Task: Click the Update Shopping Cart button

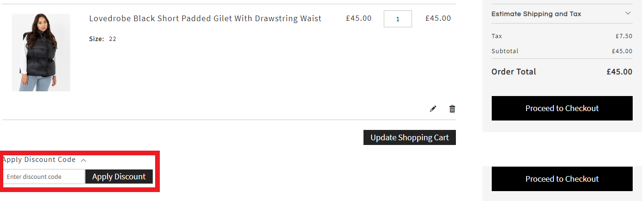Action: tap(410, 137)
